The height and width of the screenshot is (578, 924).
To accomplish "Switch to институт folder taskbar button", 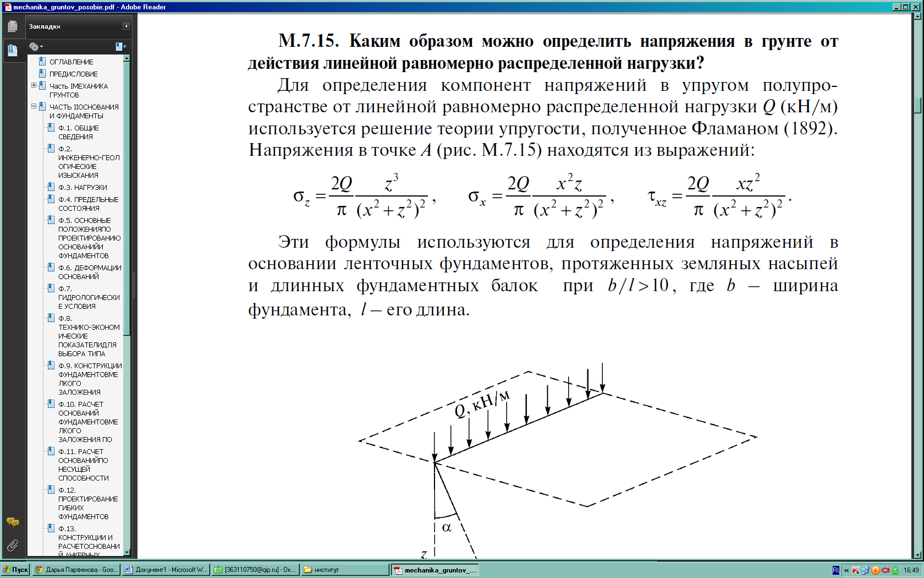I will (345, 570).
